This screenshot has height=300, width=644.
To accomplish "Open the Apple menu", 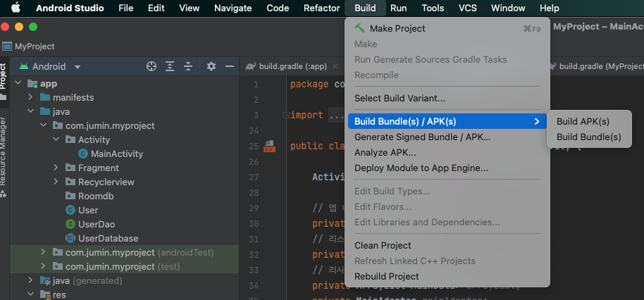I will click(16, 8).
